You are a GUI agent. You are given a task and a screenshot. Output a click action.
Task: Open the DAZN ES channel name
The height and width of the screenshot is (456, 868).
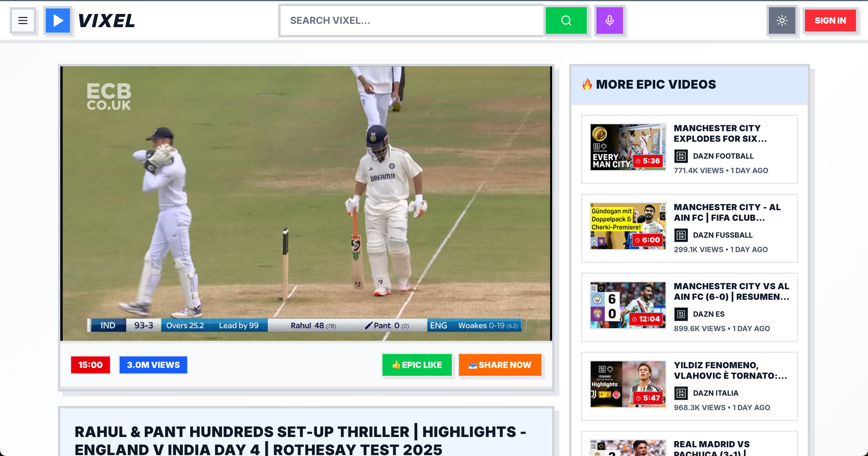pyautogui.click(x=709, y=314)
